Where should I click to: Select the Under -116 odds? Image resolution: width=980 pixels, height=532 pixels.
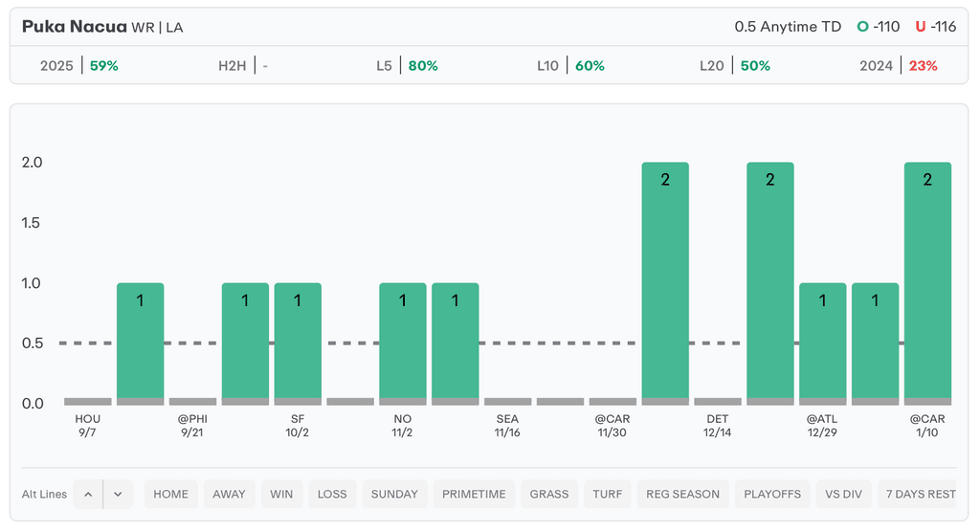pyautogui.click(x=935, y=27)
